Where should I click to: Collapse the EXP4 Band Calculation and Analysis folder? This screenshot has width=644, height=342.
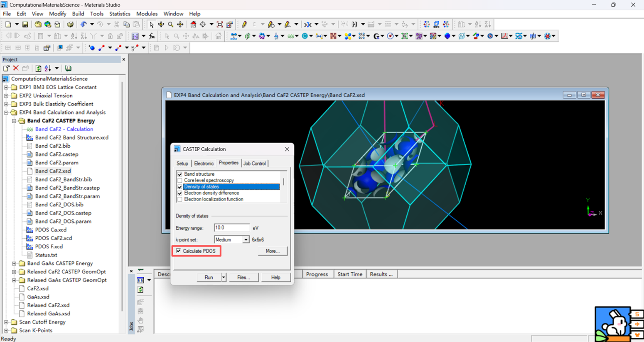pyautogui.click(x=6, y=112)
